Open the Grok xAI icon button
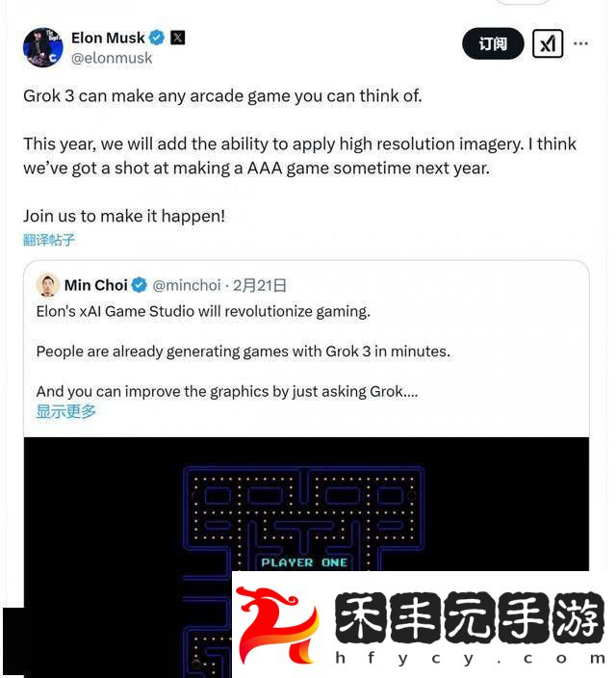 (x=548, y=43)
